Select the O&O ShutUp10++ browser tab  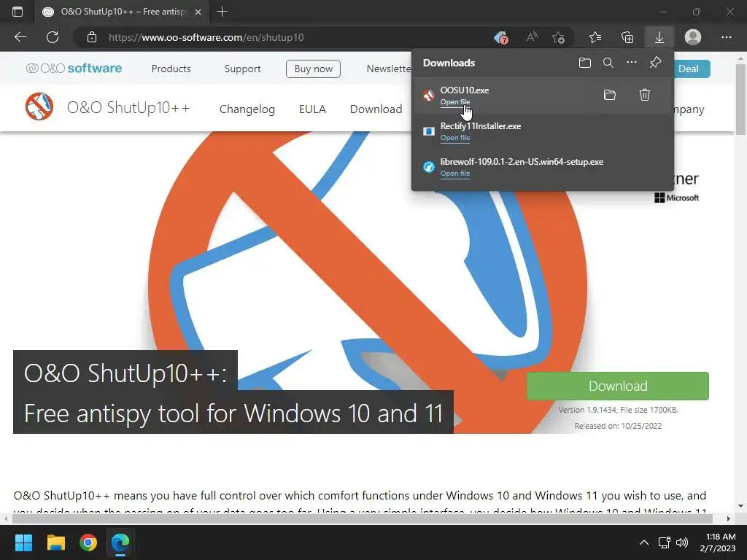click(122, 12)
